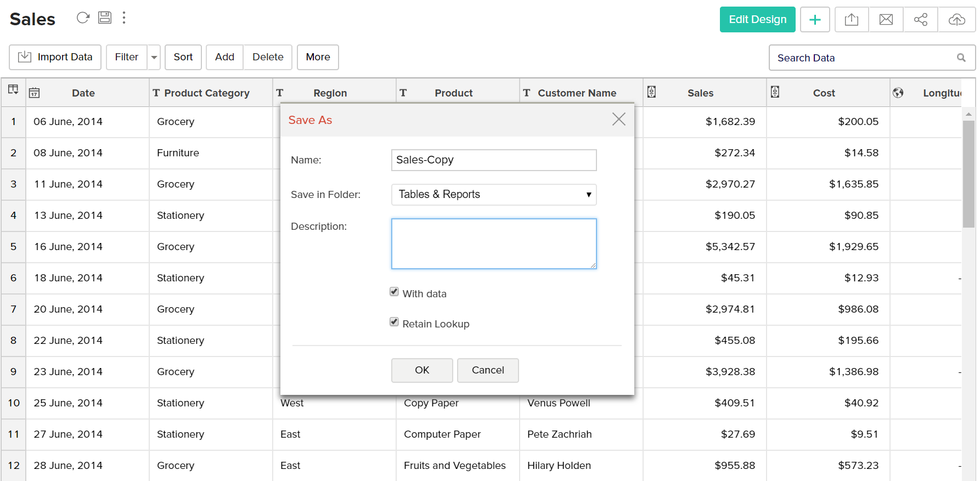Click into the Description text area
Viewport: 980px width, 481px height.
point(494,244)
